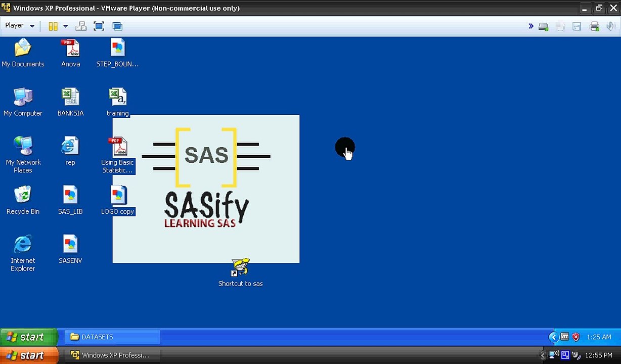
Task: Open the DATASETS taskbar button
Action: coord(113,337)
